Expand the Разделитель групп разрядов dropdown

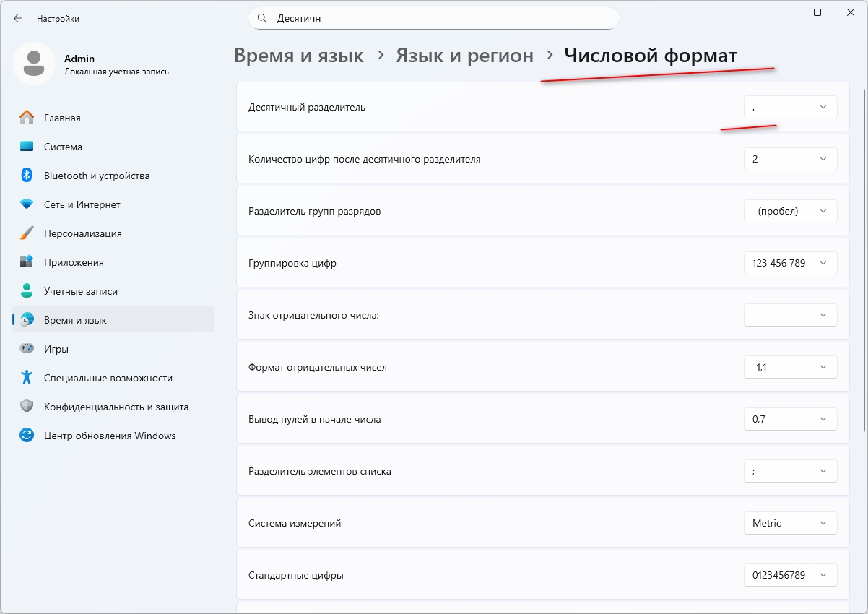790,211
